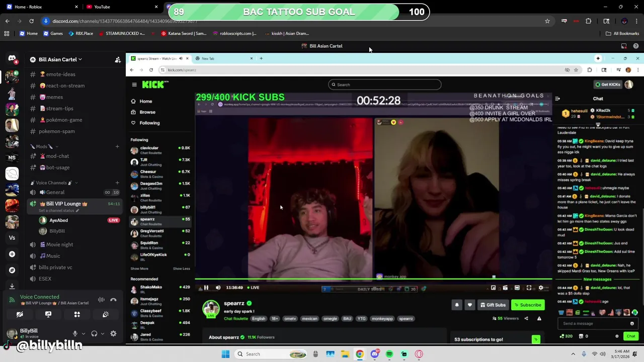Click the green Subscribe button
The height and width of the screenshot is (362, 644).
(x=527, y=305)
